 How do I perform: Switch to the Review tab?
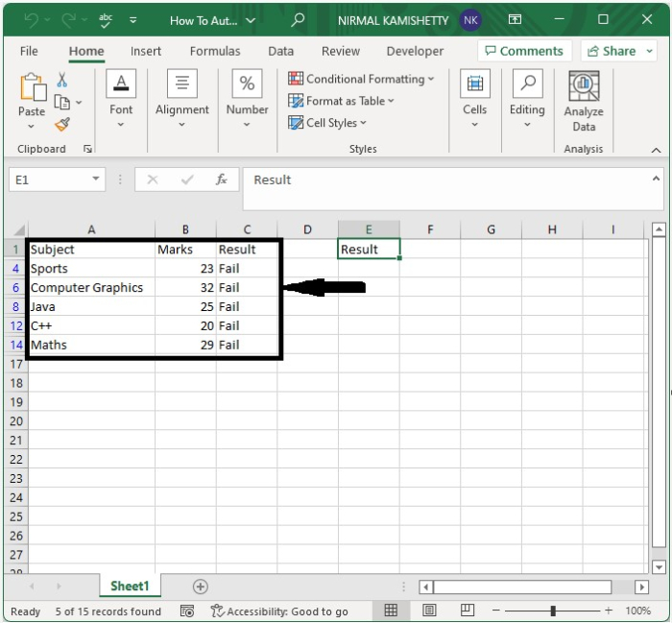click(x=341, y=51)
